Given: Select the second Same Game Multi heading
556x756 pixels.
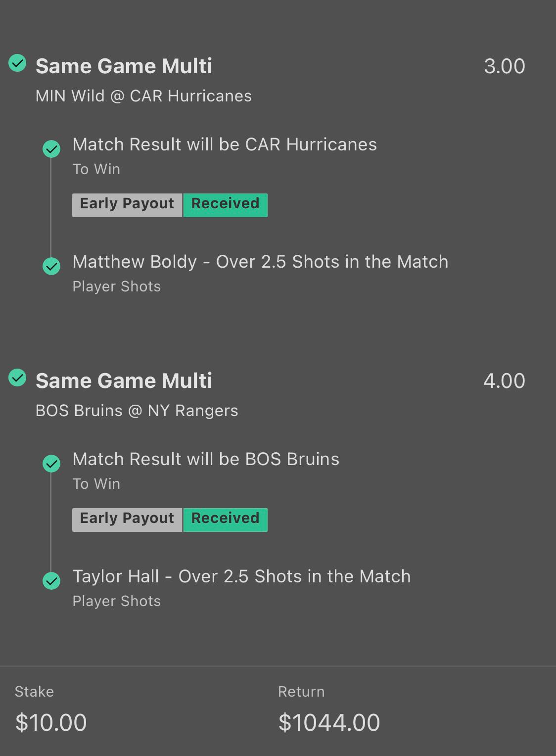Looking at the screenshot, I should coord(124,381).
